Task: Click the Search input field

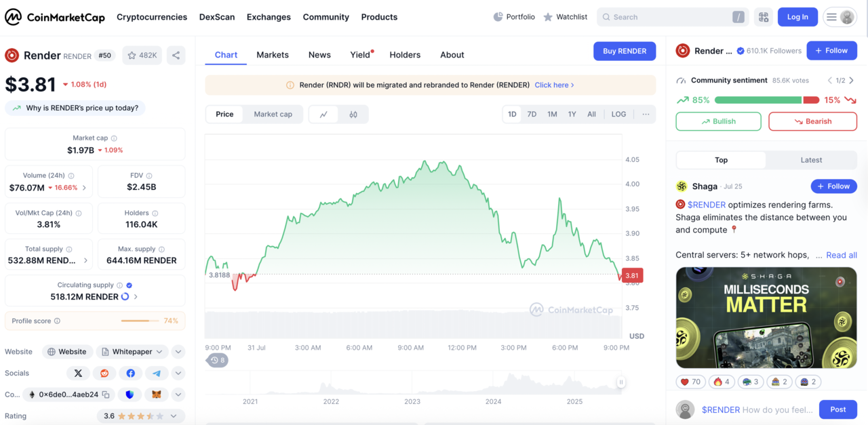Action: click(x=668, y=17)
